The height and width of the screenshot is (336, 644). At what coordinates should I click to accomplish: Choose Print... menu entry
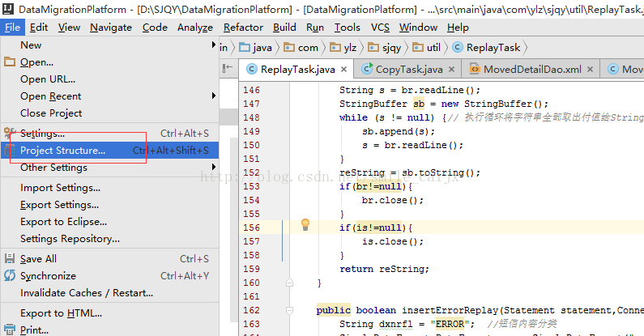point(109,330)
